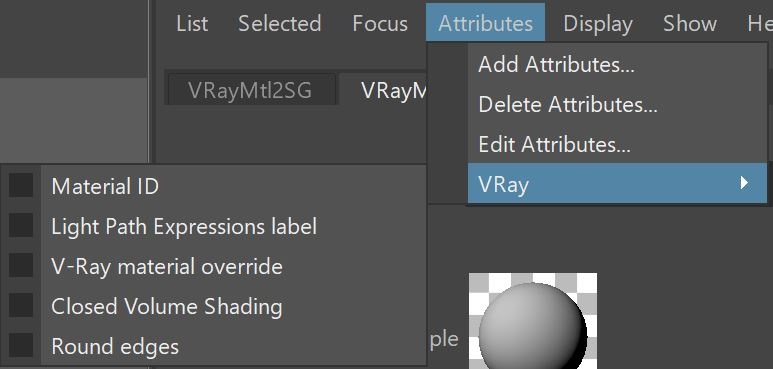Click the gray material sample sphere swatch
The height and width of the screenshot is (369, 773).
pyautogui.click(x=533, y=321)
